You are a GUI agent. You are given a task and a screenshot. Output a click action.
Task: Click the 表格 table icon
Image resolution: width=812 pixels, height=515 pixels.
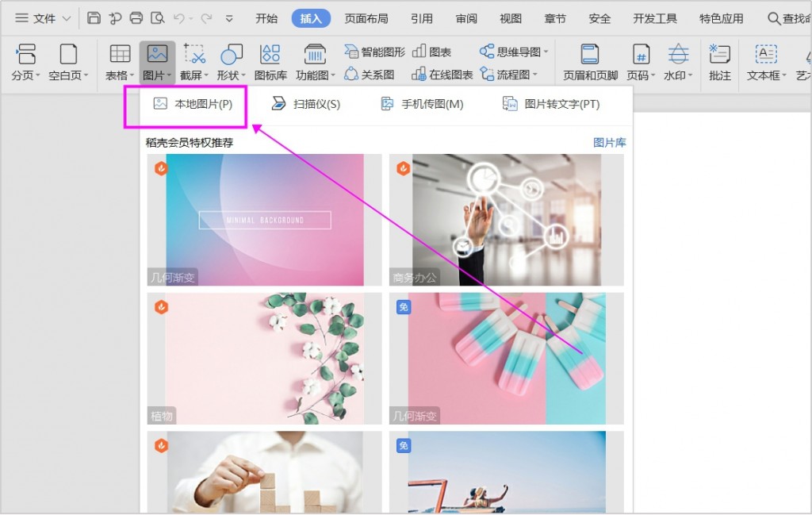click(120, 54)
